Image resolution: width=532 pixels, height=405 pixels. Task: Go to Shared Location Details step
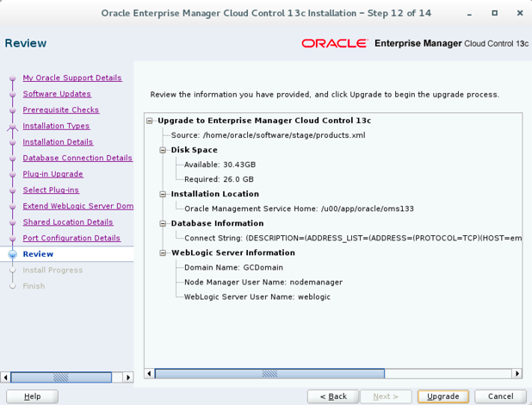click(68, 221)
